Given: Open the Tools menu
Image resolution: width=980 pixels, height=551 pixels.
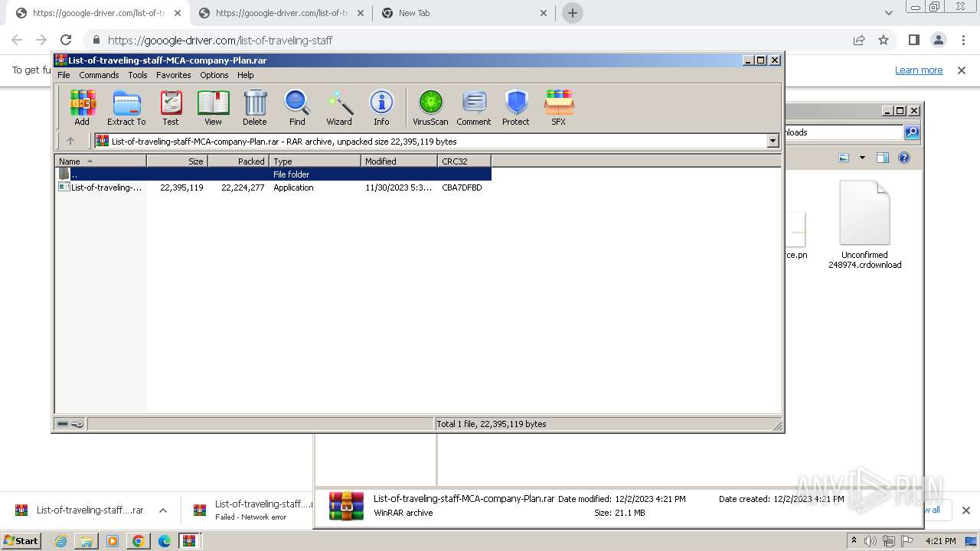Looking at the screenshot, I should coord(138,75).
